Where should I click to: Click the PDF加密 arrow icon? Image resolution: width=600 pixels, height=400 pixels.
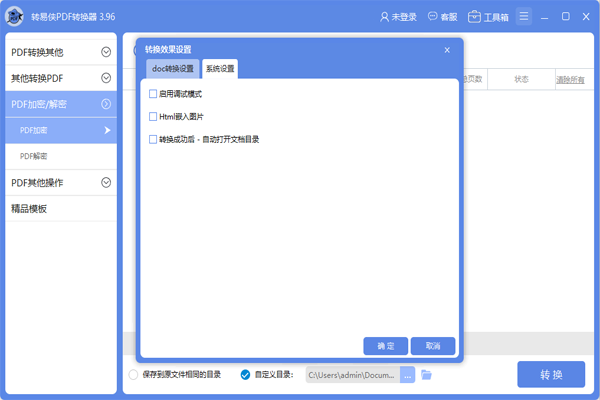click(x=107, y=130)
